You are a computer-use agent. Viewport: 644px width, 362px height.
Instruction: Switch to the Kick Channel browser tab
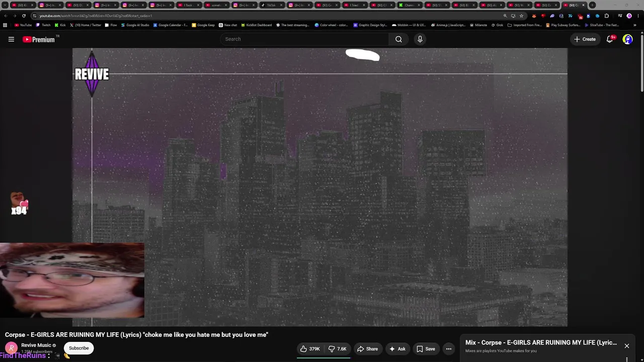tap(409, 5)
